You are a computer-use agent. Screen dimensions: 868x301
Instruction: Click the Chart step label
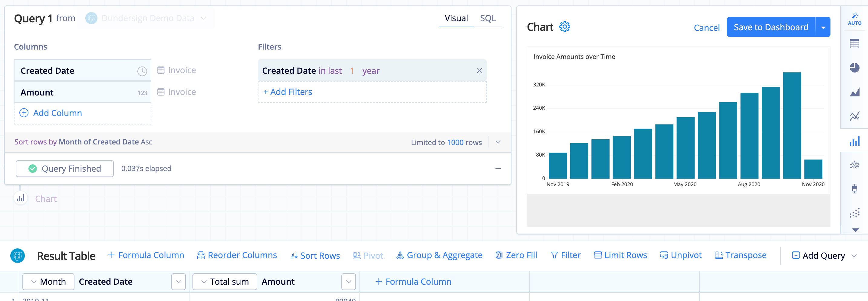click(x=46, y=199)
